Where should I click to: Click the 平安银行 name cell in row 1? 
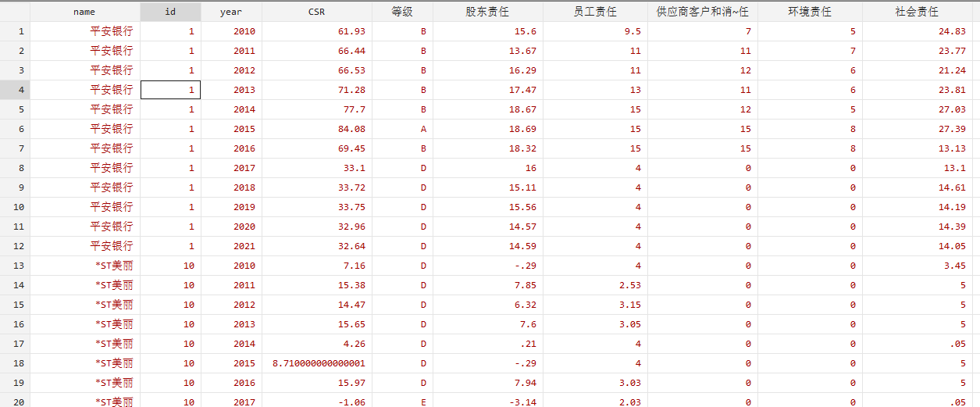pyautogui.click(x=112, y=31)
